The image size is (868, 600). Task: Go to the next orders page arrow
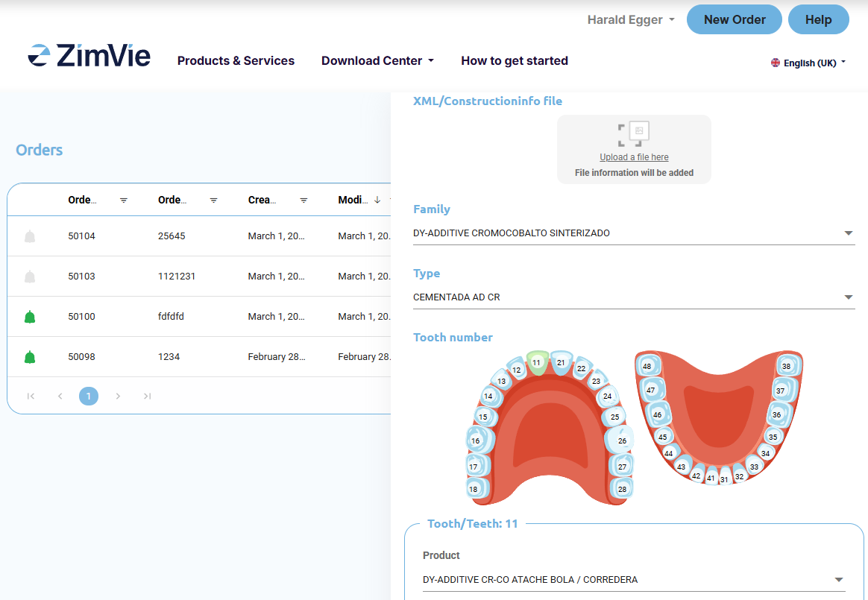118,396
